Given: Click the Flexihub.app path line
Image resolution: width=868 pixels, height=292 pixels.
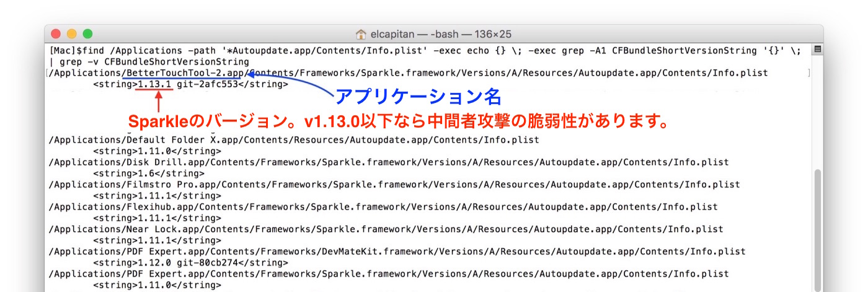Looking at the screenshot, I should pos(383,207).
